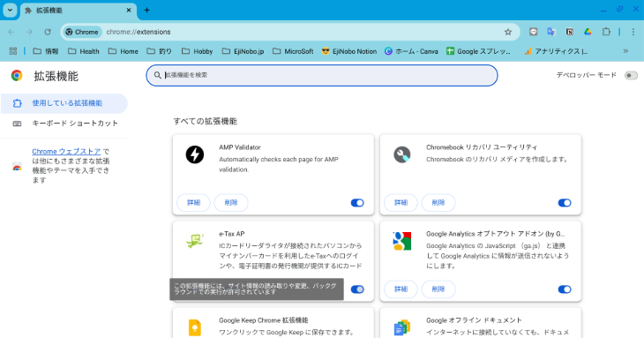Open the 釣り bookmark folder
Image resolution: width=644 pixels, height=338 pixels.
[x=160, y=51]
